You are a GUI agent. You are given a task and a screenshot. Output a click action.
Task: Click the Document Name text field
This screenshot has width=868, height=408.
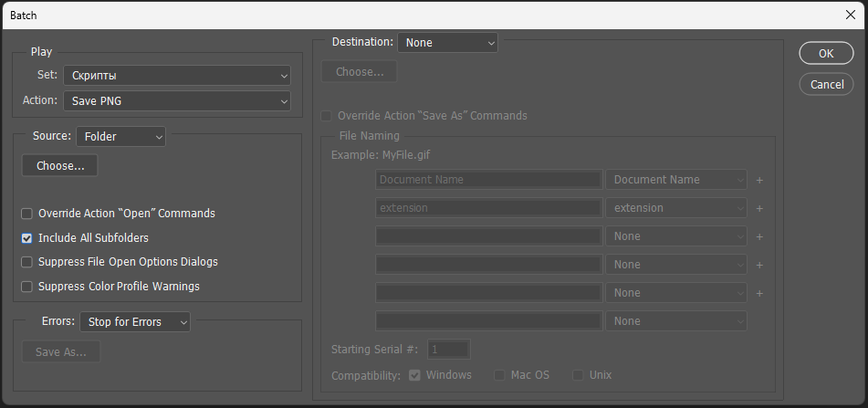click(x=489, y=180)
